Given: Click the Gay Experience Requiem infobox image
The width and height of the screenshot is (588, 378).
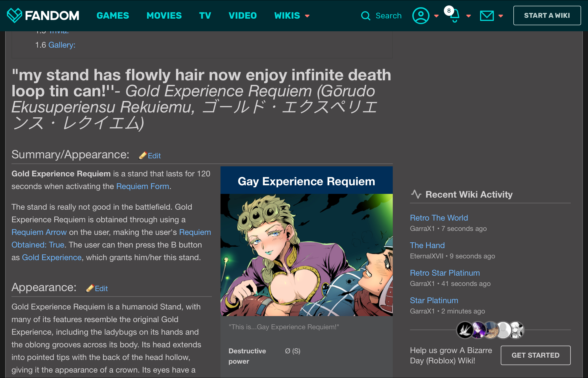Looking at the screenshot, I should [x=306, y=255].
